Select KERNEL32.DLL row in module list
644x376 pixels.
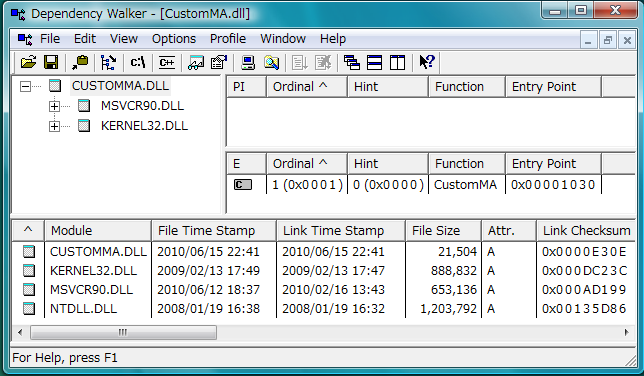[x=324, y=270]
